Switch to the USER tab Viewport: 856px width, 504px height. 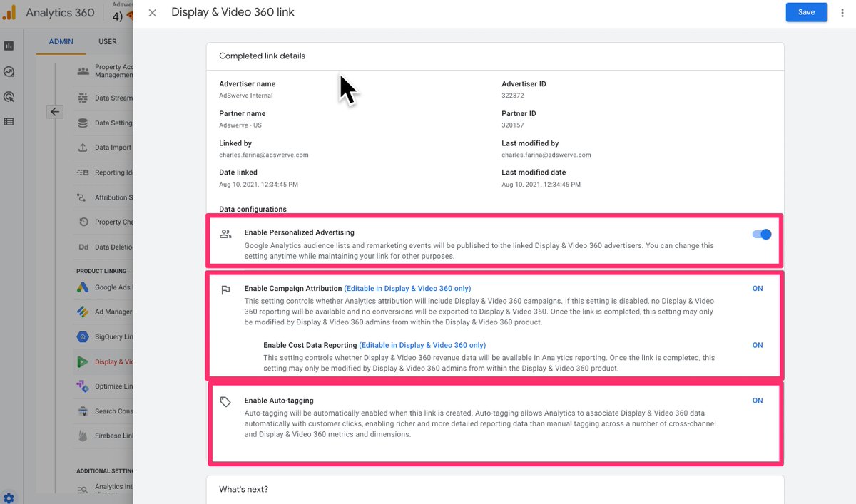tap(108, 41)
